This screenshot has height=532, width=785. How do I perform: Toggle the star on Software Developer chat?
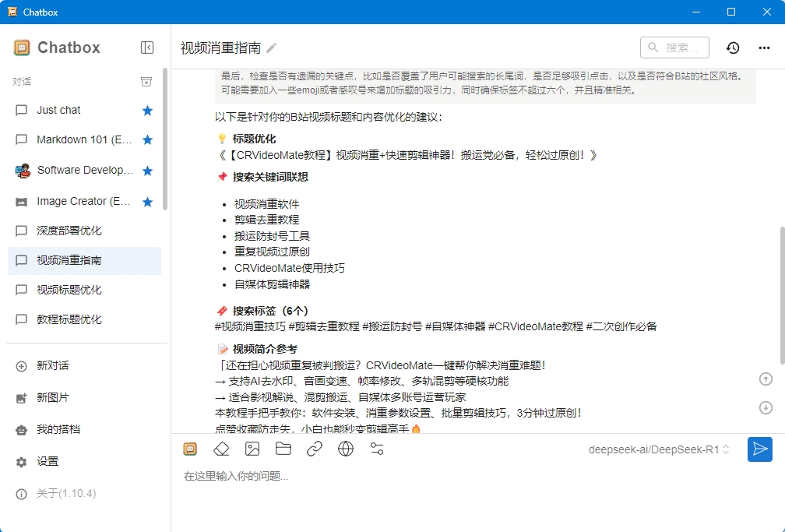[x=147, y=171]
